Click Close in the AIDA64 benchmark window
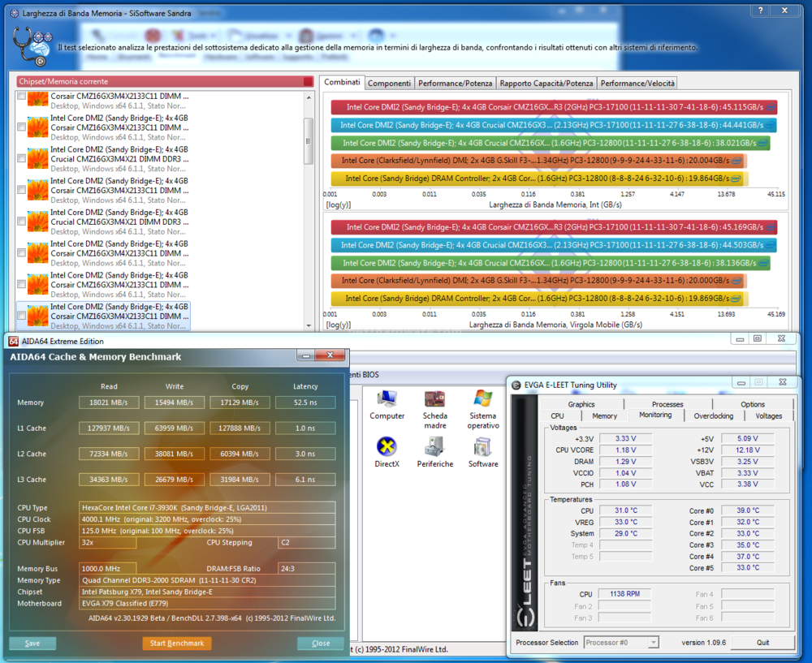This screenshot has height=663, width=812. point(321,644)
